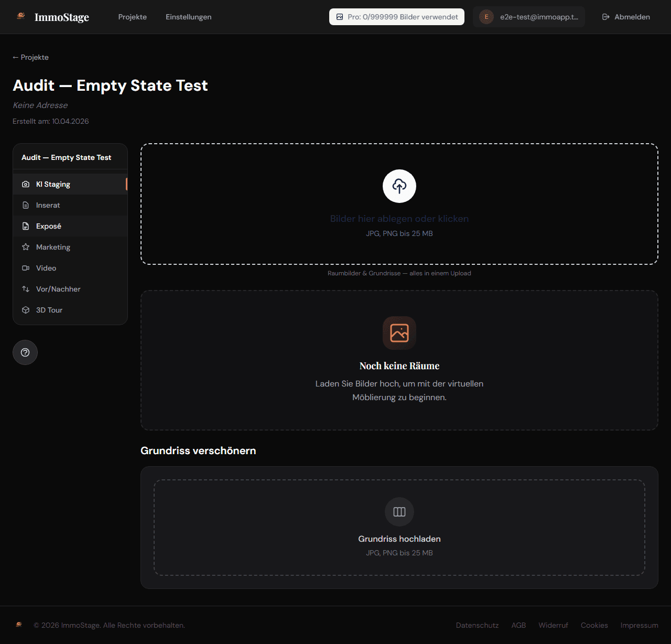
Task: Open Vor/Nachher comparison arrows icon
Action: pyautogui.click(x=25, y=289)
